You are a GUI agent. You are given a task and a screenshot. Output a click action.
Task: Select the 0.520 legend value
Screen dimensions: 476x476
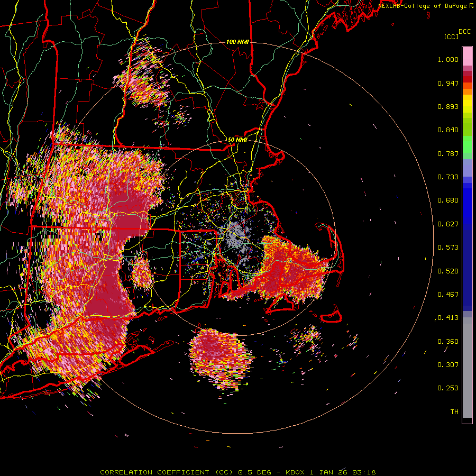pos(448,271)
